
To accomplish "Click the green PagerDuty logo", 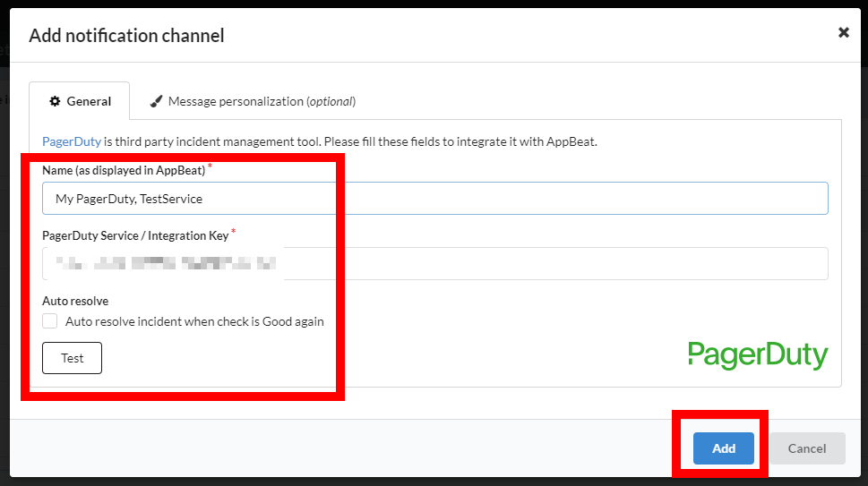I will click(x=758, y=355).
